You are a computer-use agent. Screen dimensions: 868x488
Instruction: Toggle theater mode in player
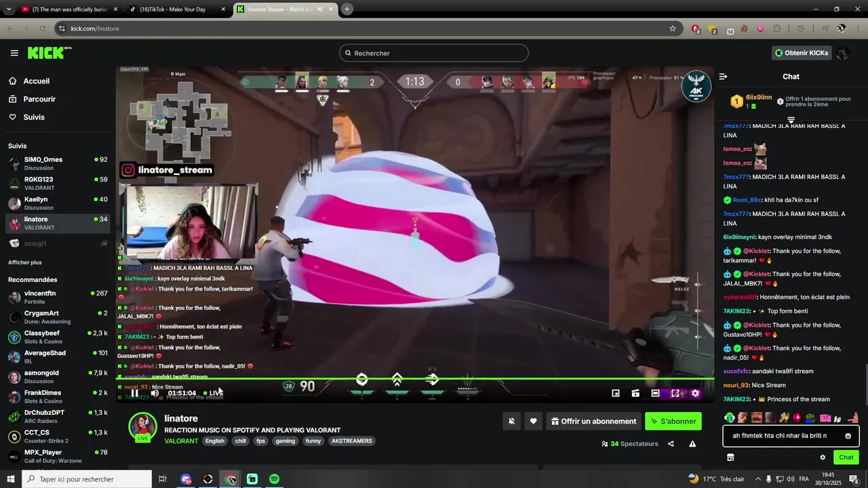click(655, 393)
